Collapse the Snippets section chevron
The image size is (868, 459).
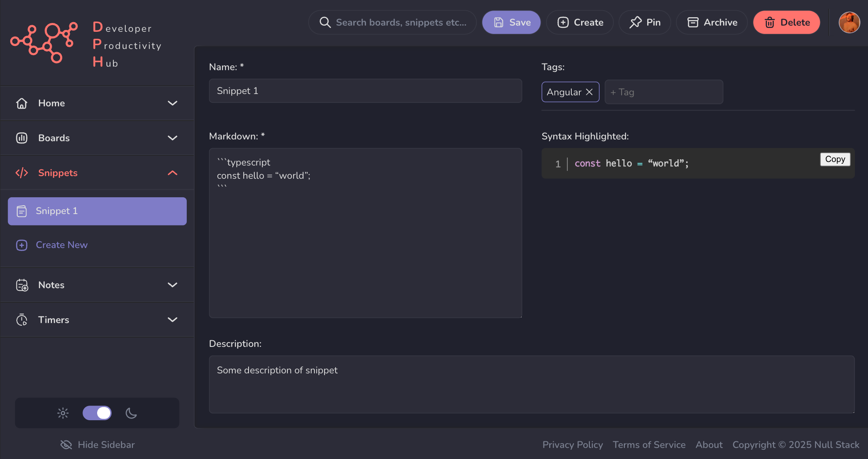173,173
